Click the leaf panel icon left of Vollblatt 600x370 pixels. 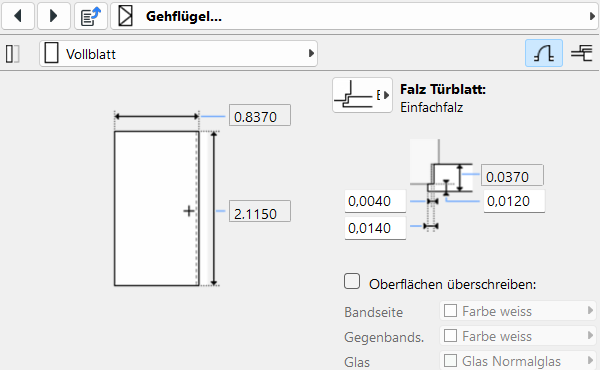pyautogui.click(x=12, y=54)
